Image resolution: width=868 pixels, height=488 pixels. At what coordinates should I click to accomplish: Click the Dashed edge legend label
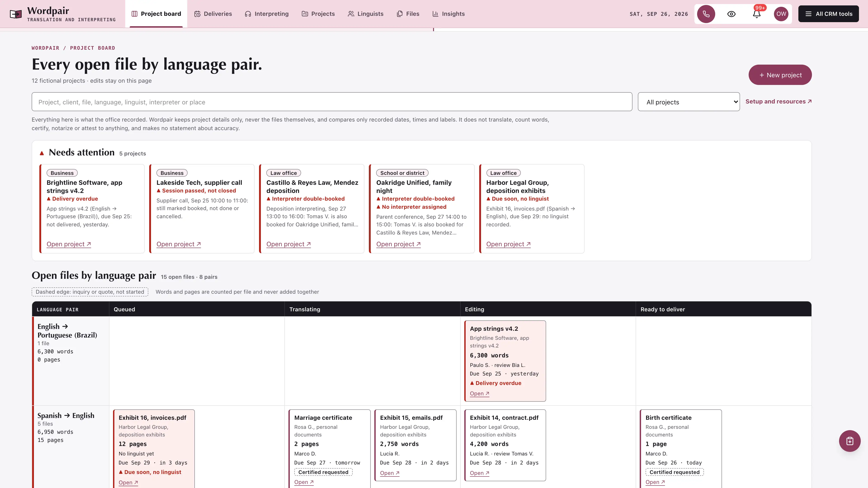(90, 292)
